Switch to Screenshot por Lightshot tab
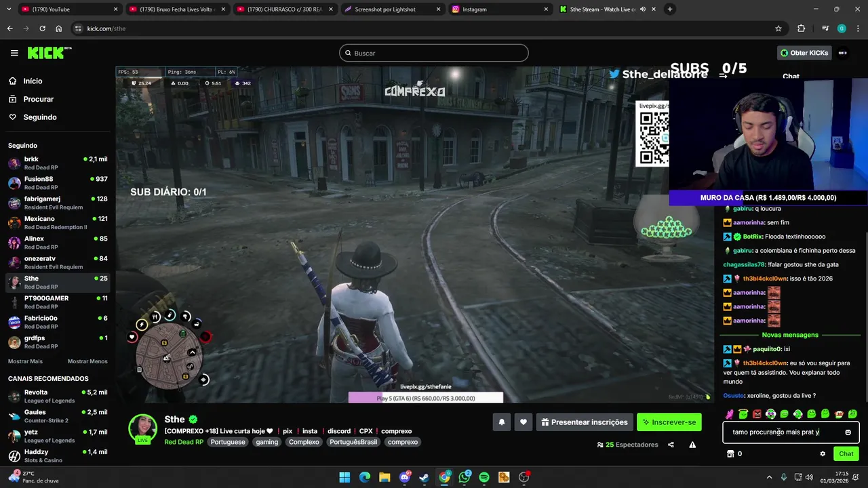The image size is (868, 488). (392, 9)
